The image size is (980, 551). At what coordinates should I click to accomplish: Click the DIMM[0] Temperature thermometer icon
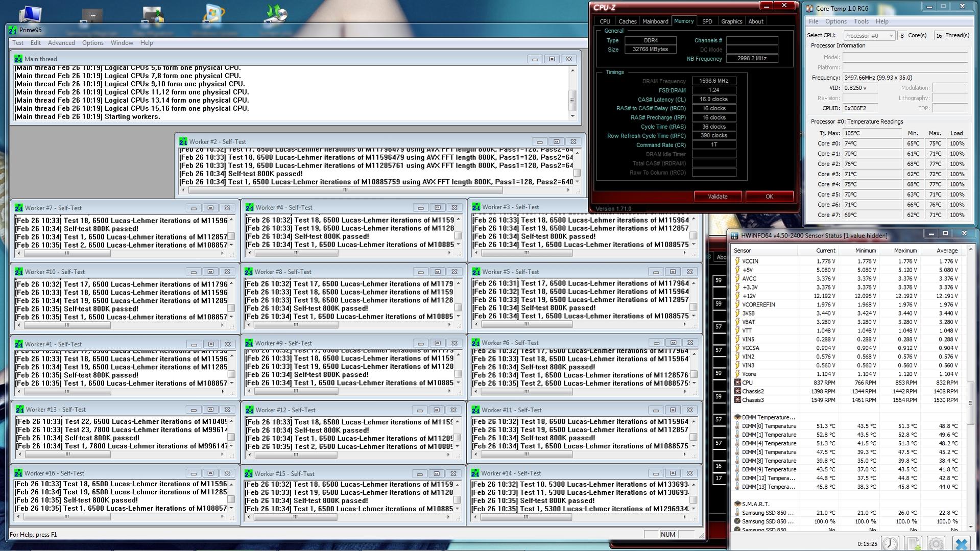point(737,426)
